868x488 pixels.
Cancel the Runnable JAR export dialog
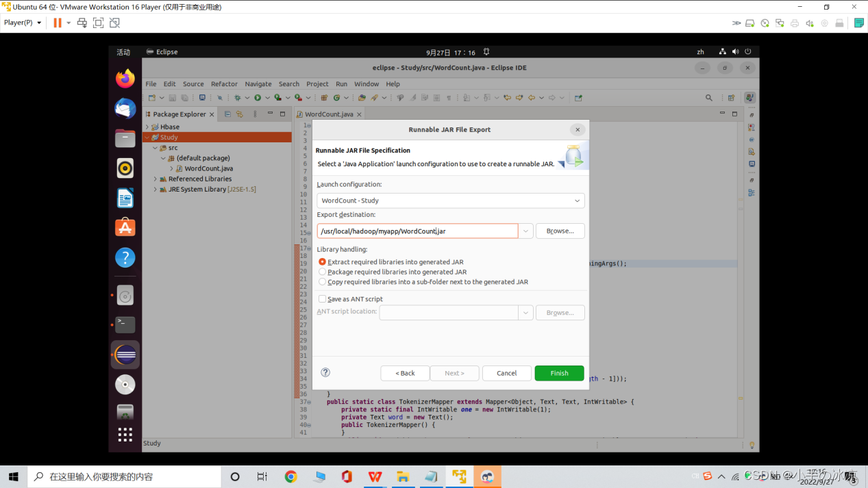[x=507, y=373]
